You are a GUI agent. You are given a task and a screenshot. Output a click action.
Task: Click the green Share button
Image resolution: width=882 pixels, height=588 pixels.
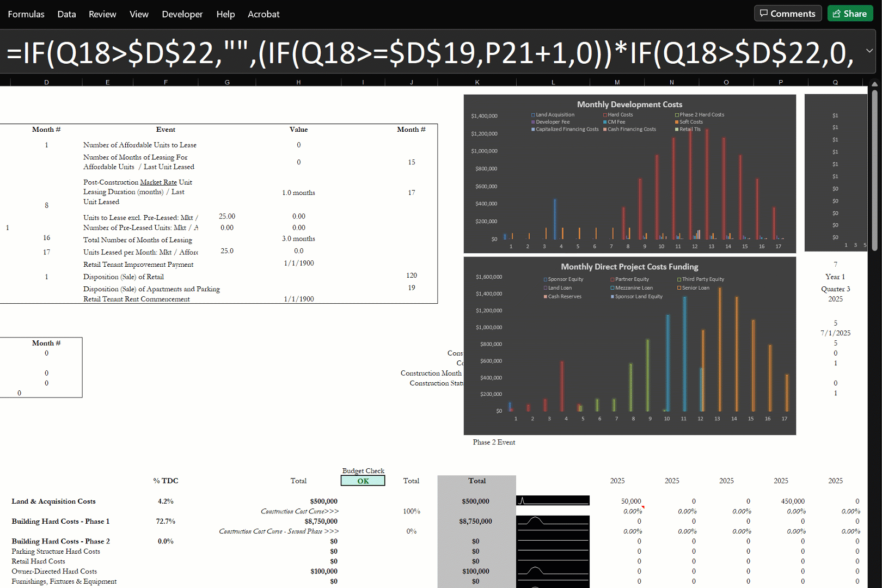point(849,14)
